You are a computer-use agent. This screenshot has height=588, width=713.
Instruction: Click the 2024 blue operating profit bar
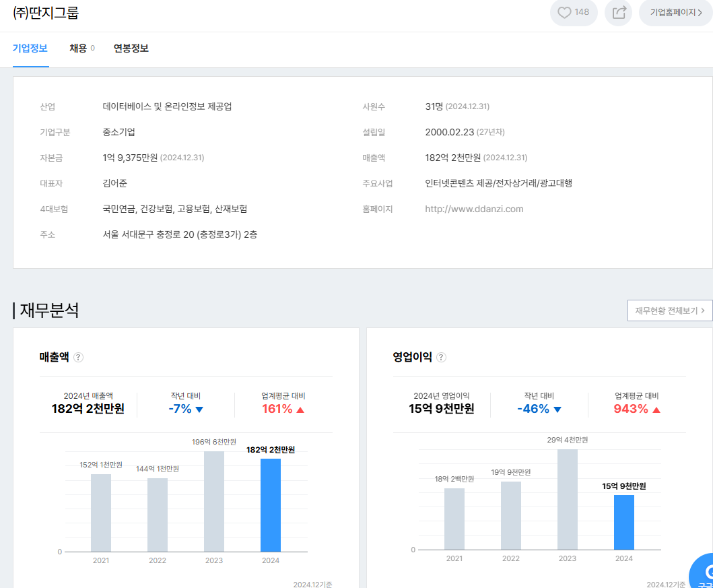(x=624, y=523)
